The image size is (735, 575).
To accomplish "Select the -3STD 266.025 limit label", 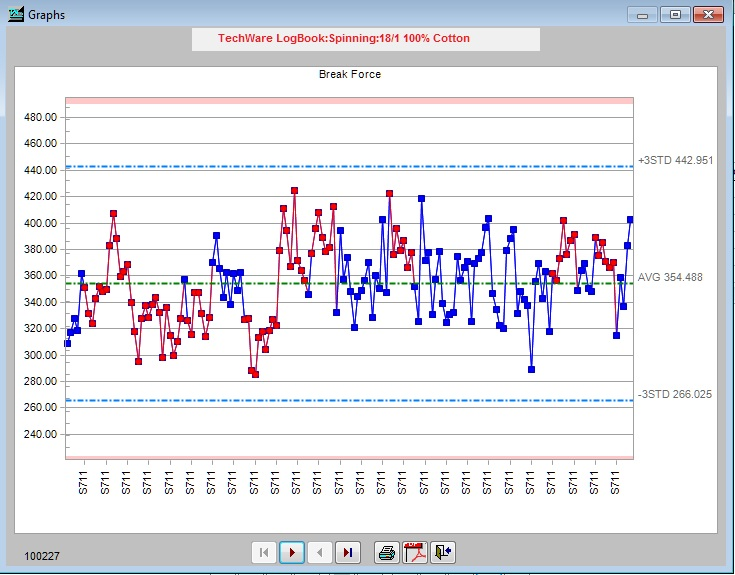I will pos(675,394).
